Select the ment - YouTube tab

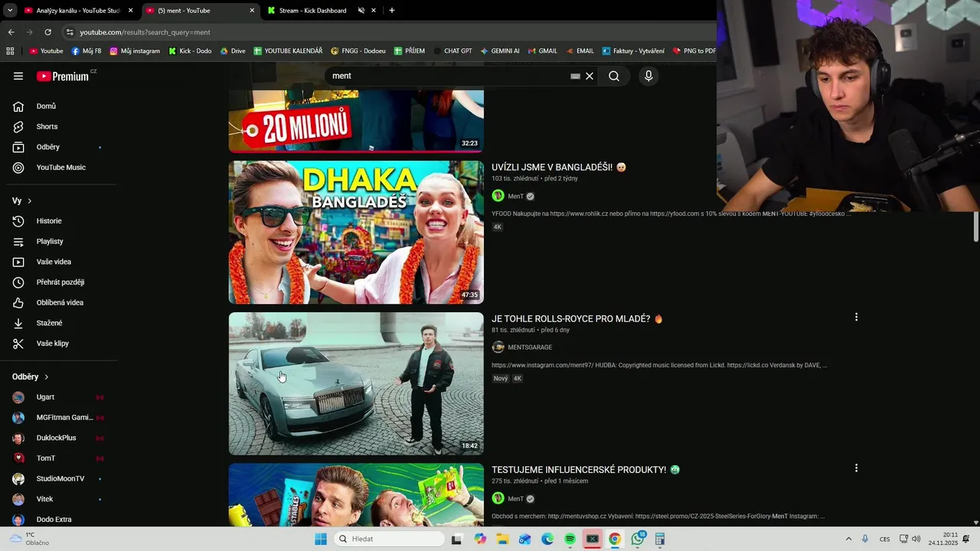click(x=201, y=11)
